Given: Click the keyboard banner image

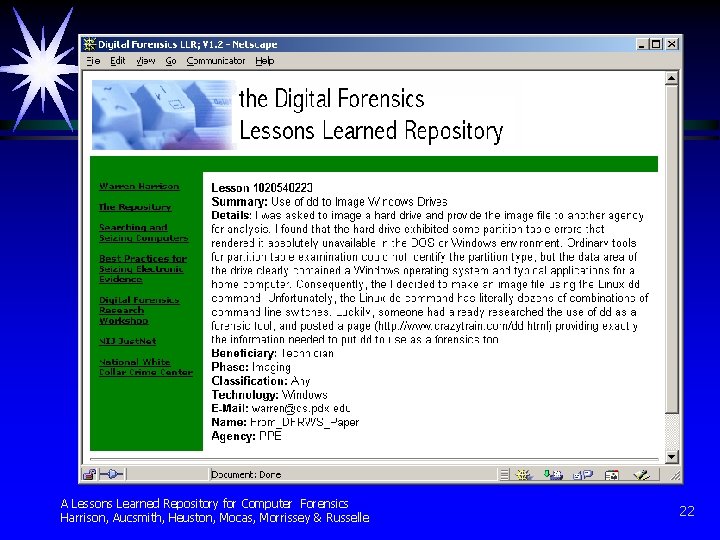Looking at the screenshot, I should pyautogui.click(x=163, y=115).
